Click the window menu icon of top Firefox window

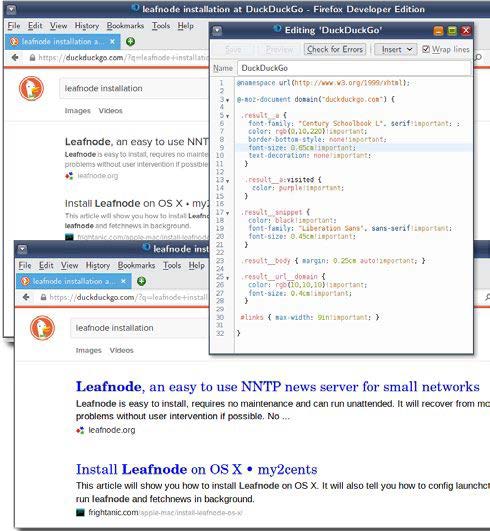point(11,9)
